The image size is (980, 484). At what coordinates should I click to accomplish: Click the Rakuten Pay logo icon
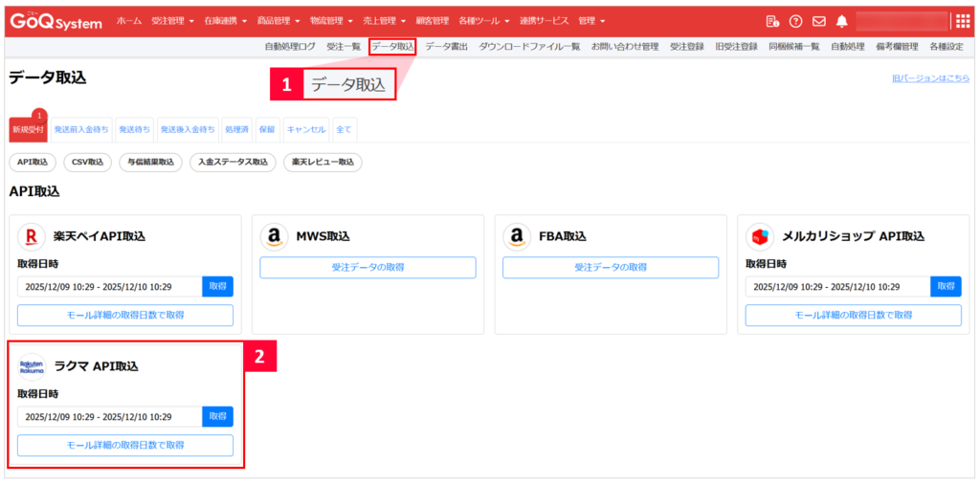coord(33,235)
